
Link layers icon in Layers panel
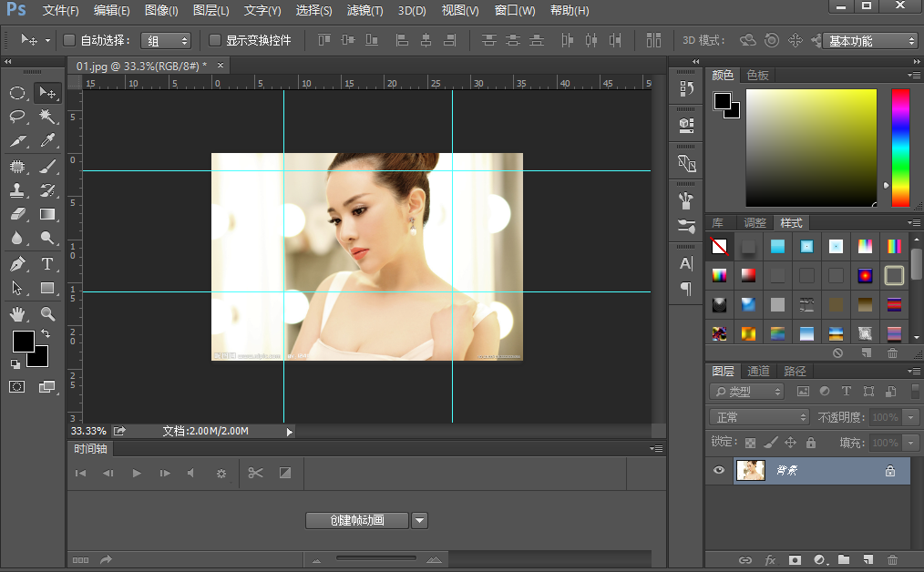coord(745,559)
